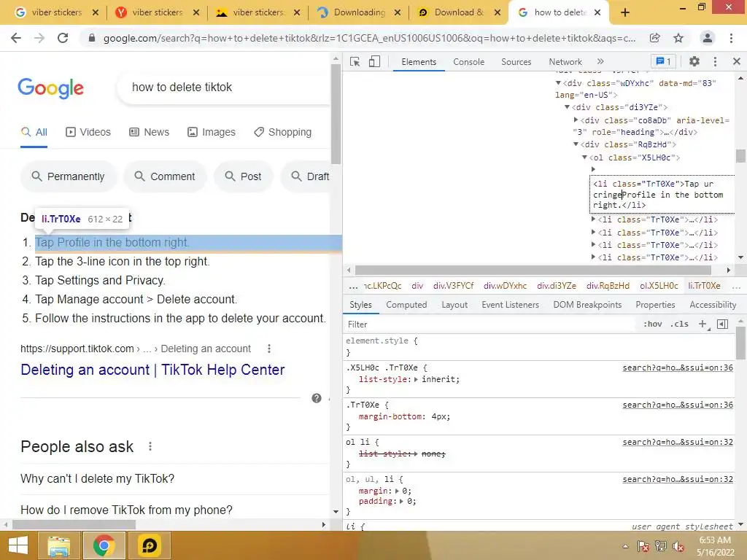
Task: Click the taskbar volume icon
Action: tap(678, 546)
